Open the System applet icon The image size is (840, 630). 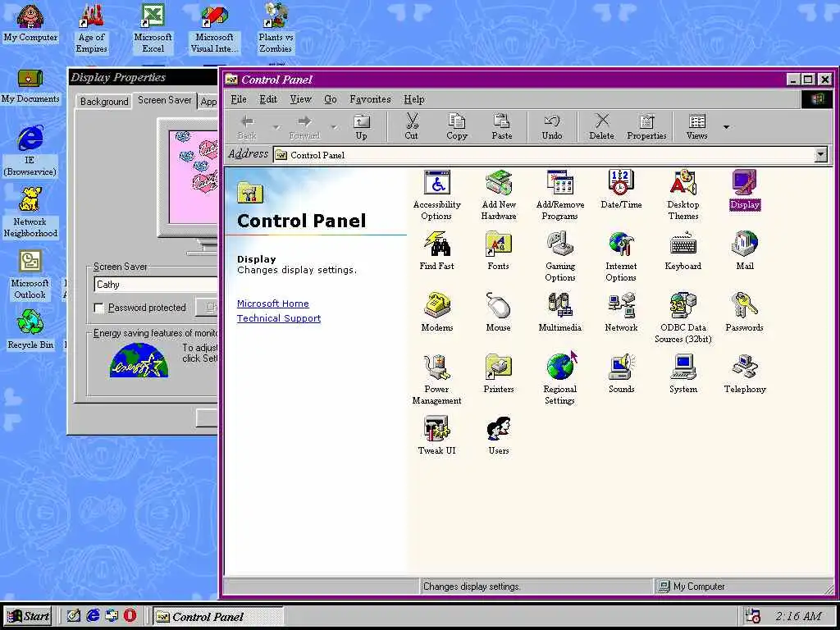[x=683, y=374]
